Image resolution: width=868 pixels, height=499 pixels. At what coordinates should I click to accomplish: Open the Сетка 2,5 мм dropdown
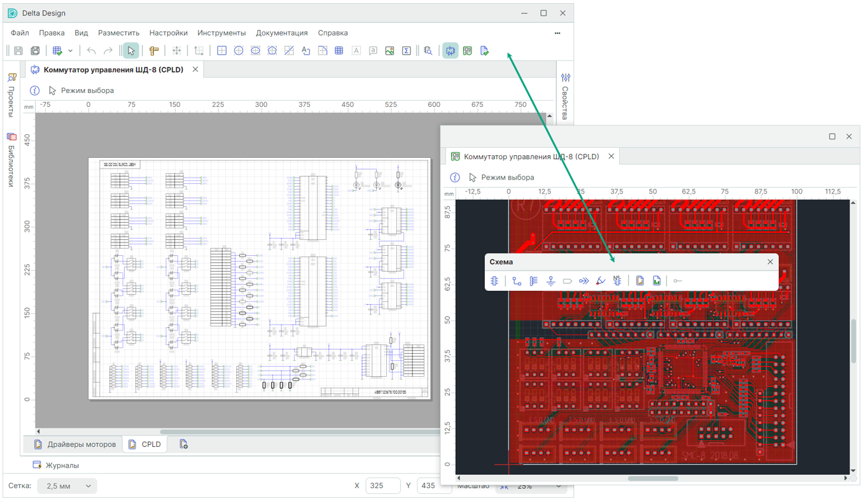coord(67,486)
